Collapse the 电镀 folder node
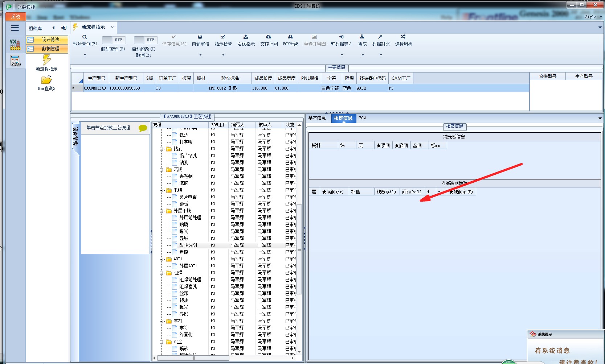This screenshot has height=364, width=605. (x=162, y=190)
